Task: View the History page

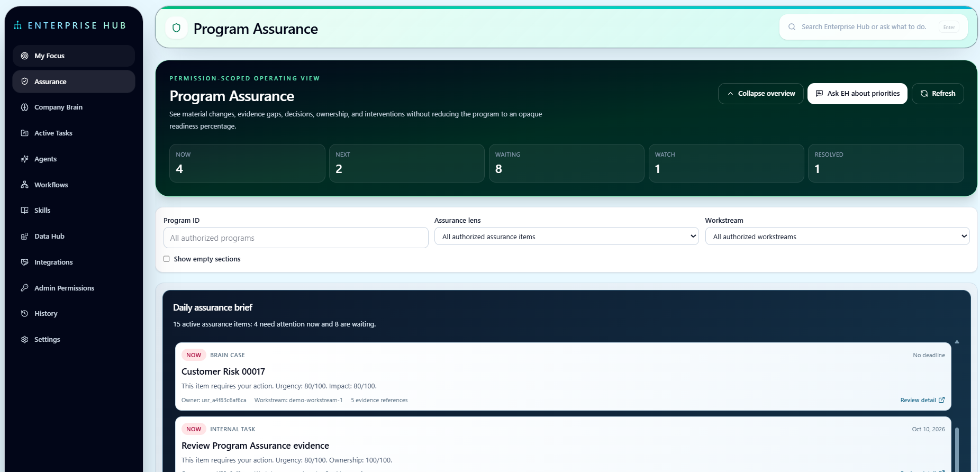Action: pos(74,313)
